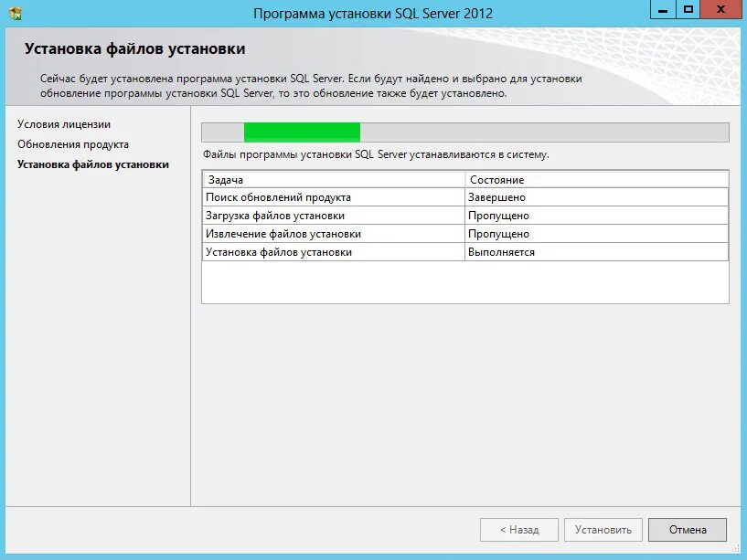Click the Задача column header

[334, 180]
